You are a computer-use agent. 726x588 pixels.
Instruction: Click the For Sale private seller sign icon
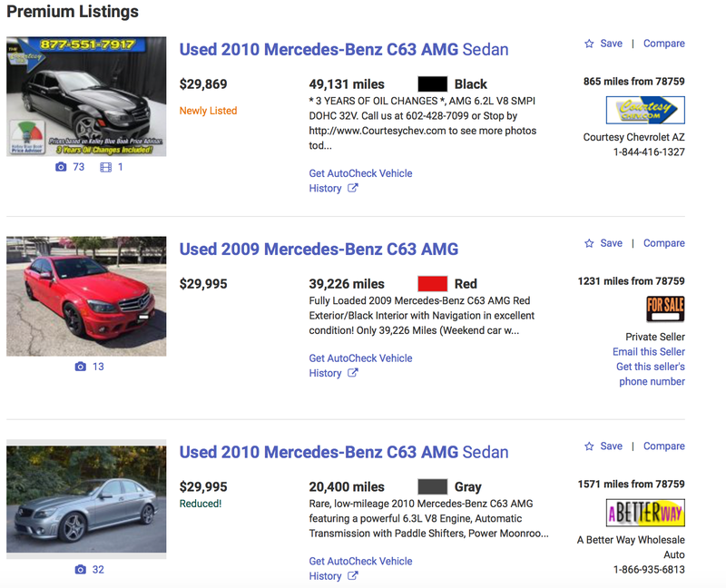[665, 309]
